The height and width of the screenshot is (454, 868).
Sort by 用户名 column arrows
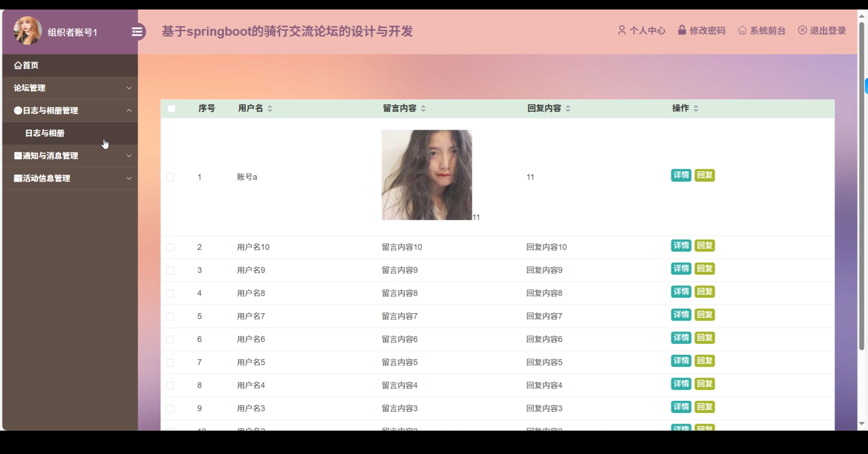pyautogui.click(x=270, y=108)
